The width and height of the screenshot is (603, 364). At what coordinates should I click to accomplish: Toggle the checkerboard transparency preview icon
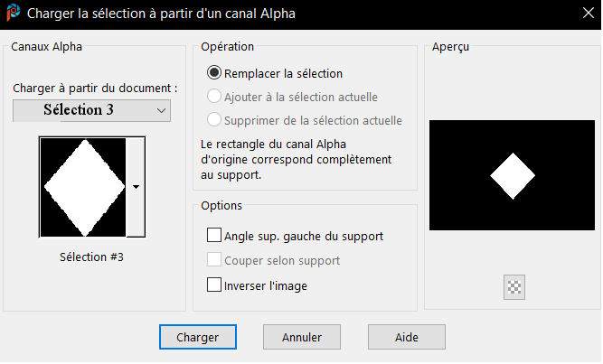[515, 288]
